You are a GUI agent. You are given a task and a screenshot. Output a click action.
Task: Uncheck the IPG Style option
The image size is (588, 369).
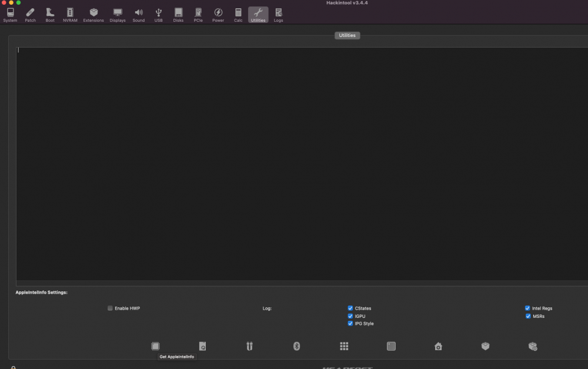point(350,323)
